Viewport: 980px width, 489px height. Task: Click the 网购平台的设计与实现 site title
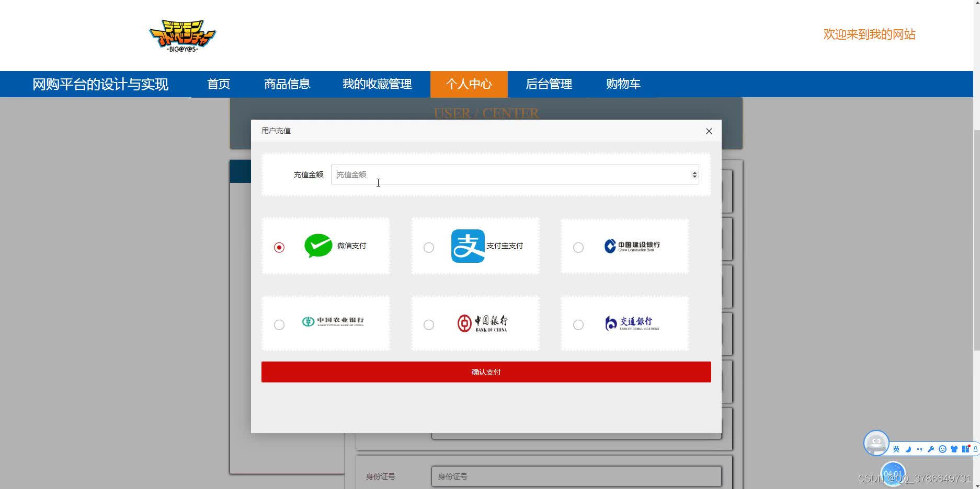(x=100, y=84)
